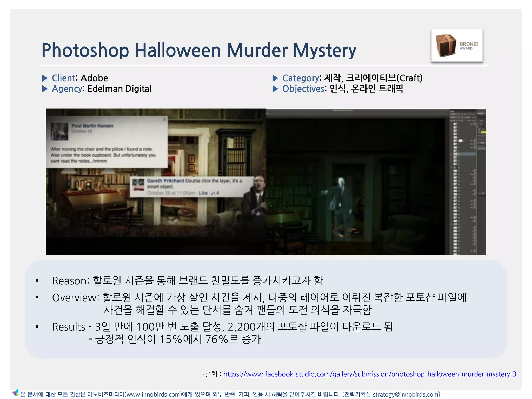Screen dimensions: 532x399
Task: Open the facebook-studio.com source link
Action: (x=370, y=374)
